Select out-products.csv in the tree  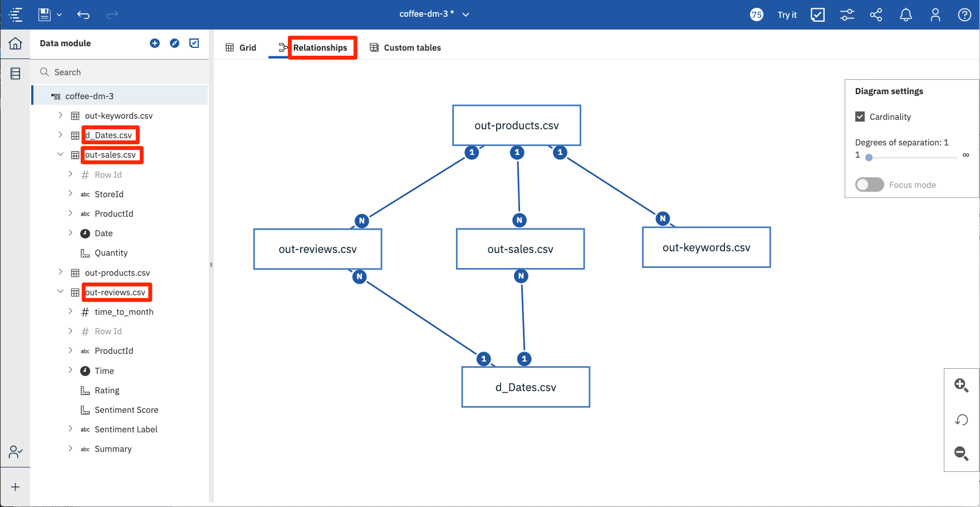pyautogui.click(x=117, y=273)
